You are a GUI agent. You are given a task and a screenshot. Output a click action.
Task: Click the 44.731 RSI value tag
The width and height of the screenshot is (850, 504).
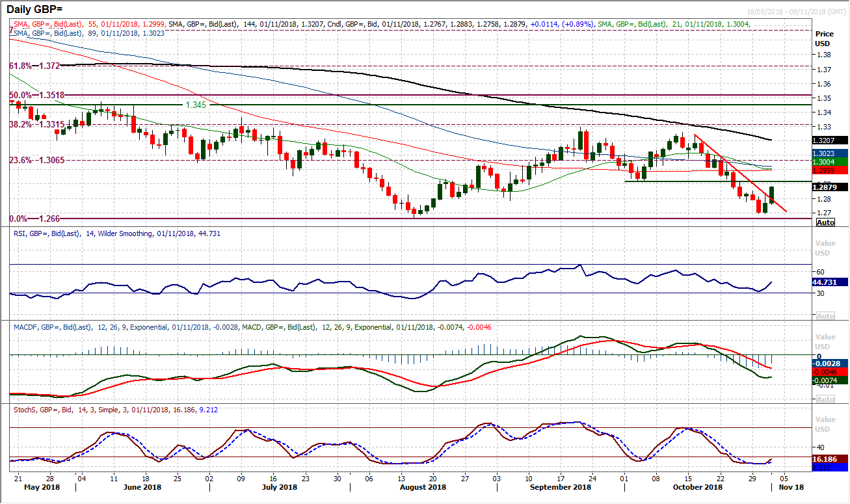click(x=830, y=282)
